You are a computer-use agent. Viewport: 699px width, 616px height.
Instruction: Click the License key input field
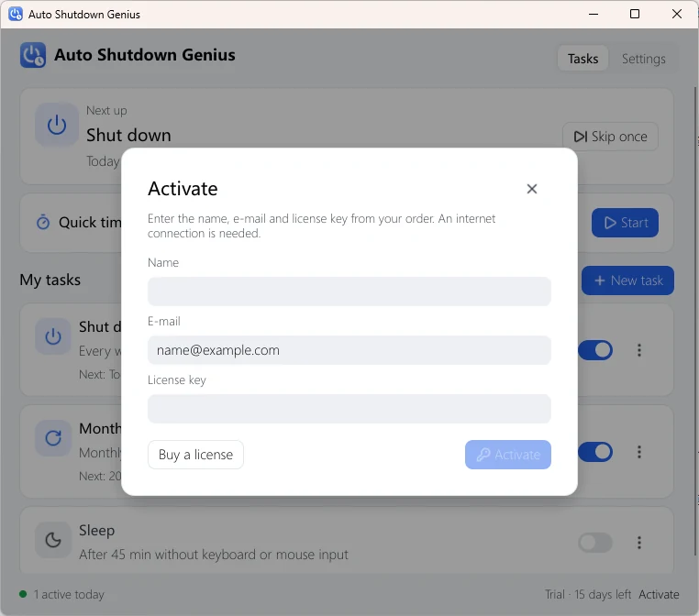pyautogui.click(x=349, y=409)
